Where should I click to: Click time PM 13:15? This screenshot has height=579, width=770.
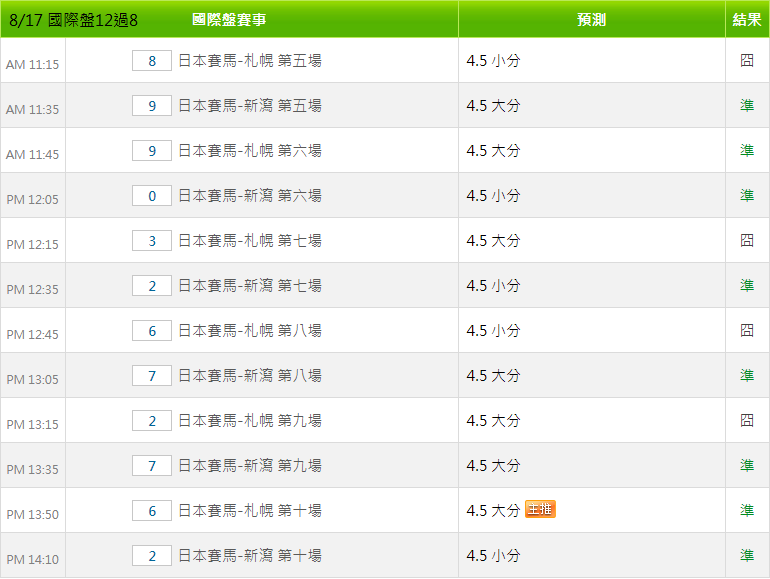(32, 425)
